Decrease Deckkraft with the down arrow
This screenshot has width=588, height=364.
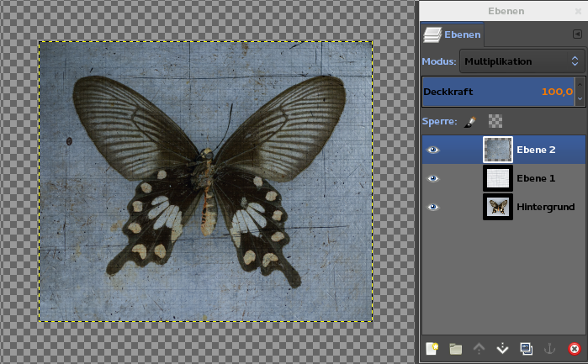[579, 98]
